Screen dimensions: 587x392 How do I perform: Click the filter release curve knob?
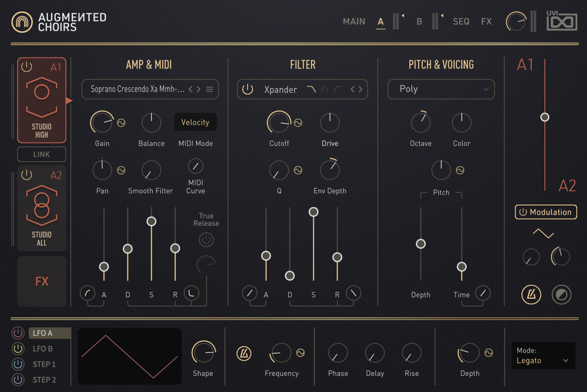[353, 293]
